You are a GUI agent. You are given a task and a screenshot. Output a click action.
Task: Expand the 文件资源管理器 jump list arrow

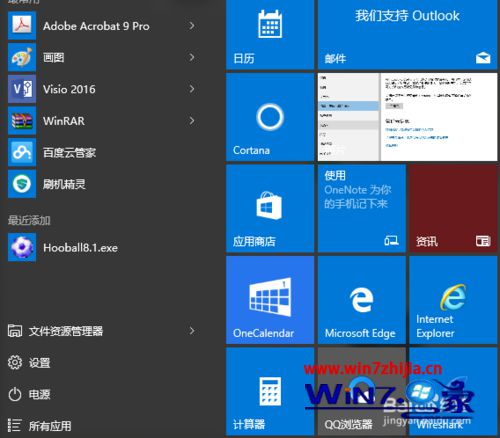click(192, 331)
